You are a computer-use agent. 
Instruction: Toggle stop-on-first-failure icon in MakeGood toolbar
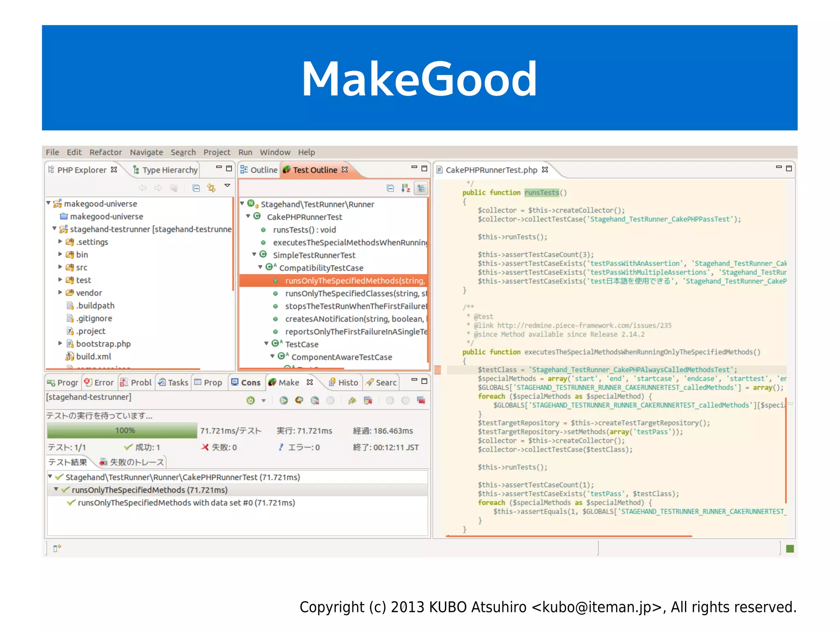368,400
